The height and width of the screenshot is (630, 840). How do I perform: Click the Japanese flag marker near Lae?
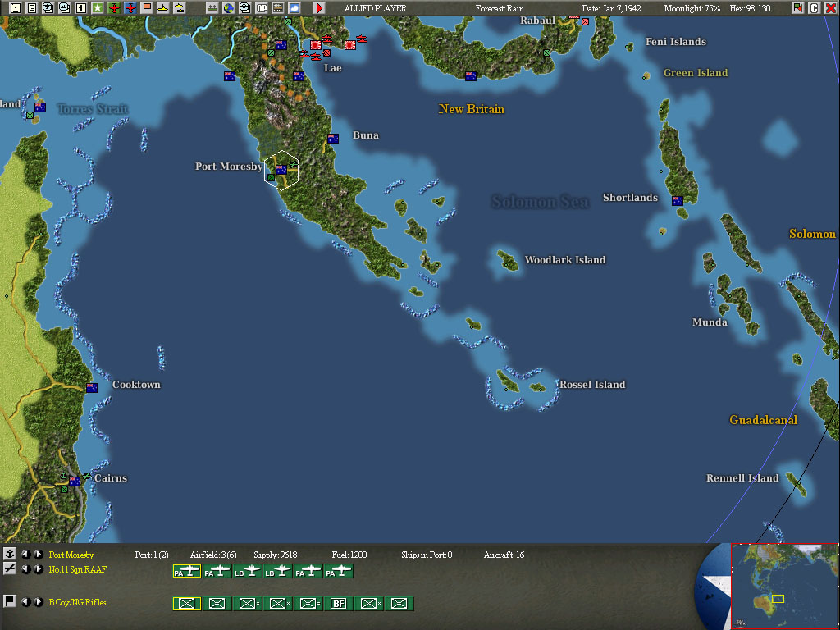click(316, 45)
